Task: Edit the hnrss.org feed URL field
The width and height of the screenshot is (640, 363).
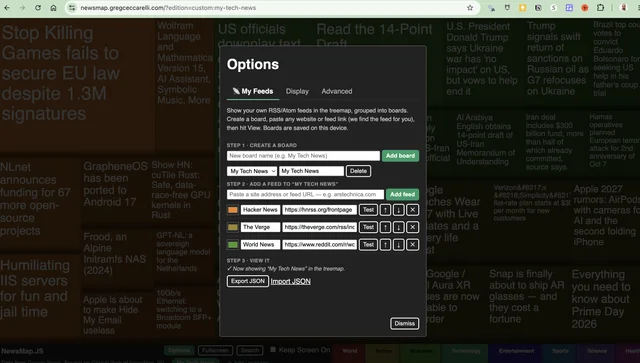Action: coord(320,210)
